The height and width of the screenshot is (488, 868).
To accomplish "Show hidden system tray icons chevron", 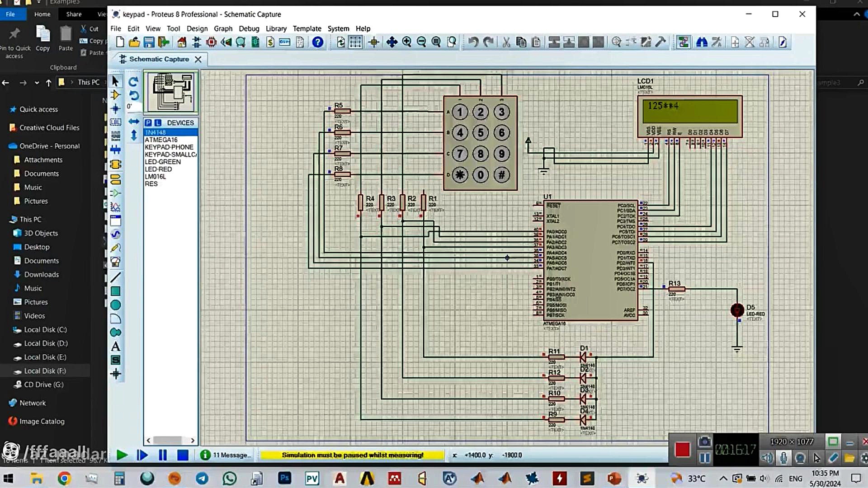I will [x=723, y=479].
